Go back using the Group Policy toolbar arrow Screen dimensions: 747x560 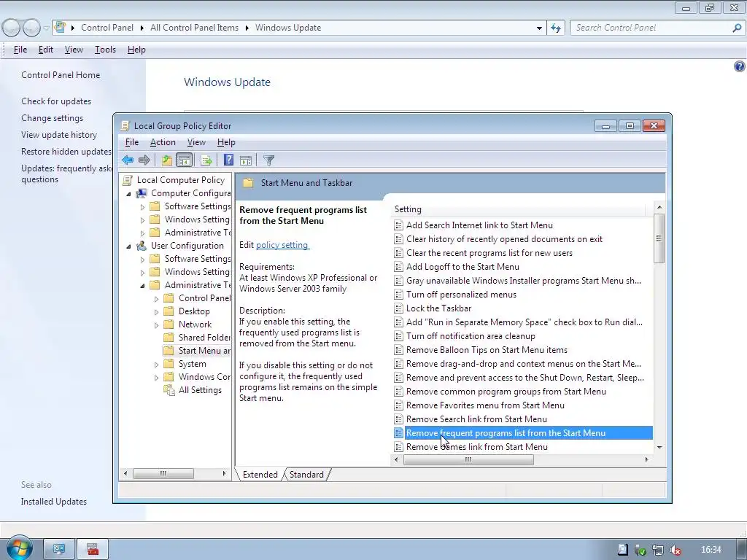click(128, 160)
